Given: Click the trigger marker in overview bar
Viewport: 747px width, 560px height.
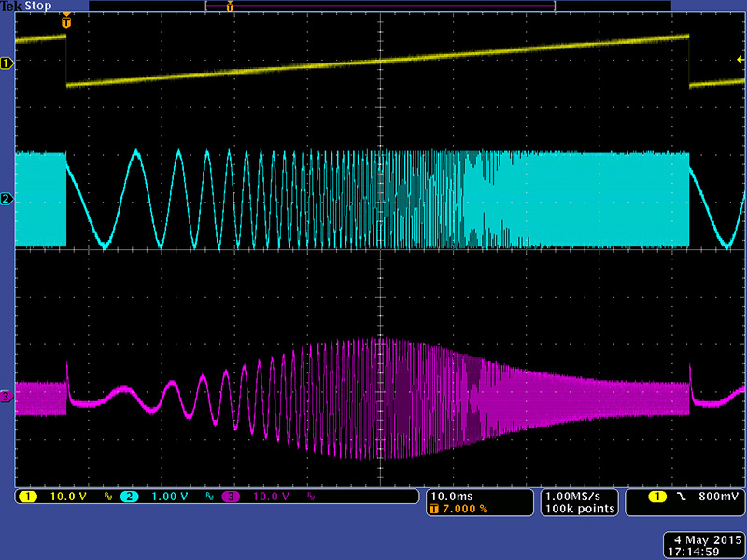Looking at the screenshot, I should pyautogui.click(x=230, y=7).
